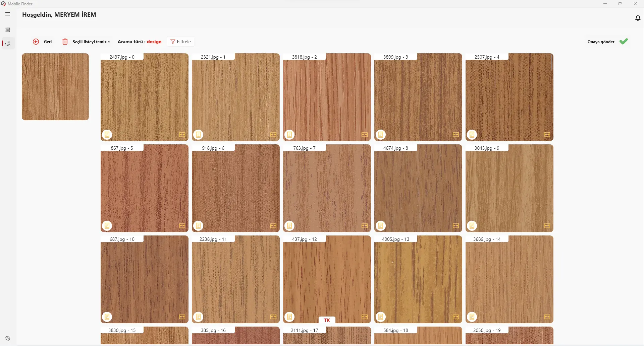The width and height of the screenshot is (644, 346).
Task: Click the compare icon on 3818.jpg
Action: point(365,135)
